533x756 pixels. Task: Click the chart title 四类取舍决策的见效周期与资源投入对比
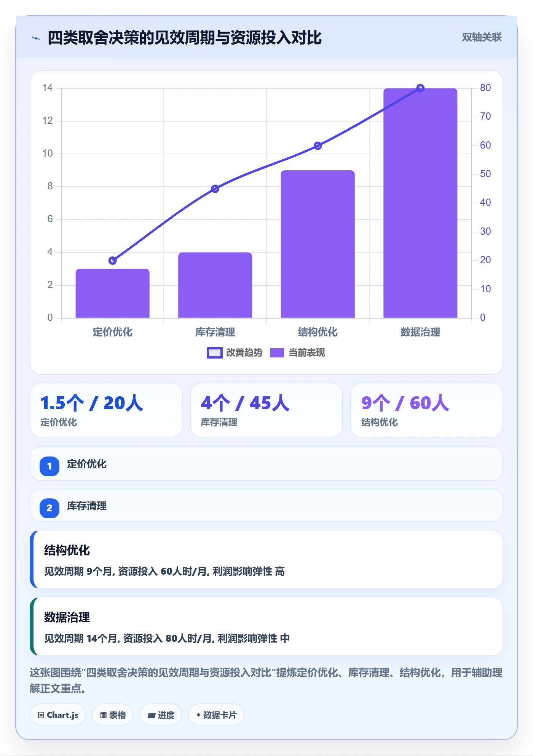[x=185, y=38]
